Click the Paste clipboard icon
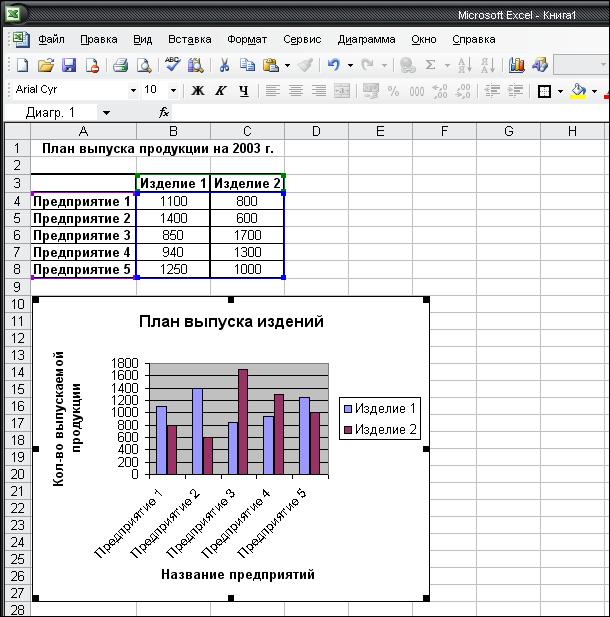 271,65
